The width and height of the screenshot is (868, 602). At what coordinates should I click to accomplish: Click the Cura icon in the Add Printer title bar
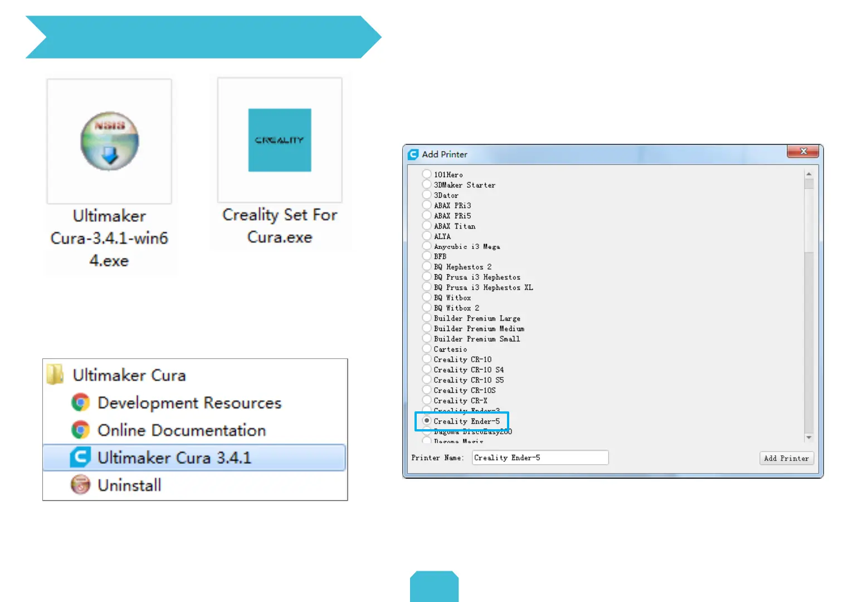[413, 154]
